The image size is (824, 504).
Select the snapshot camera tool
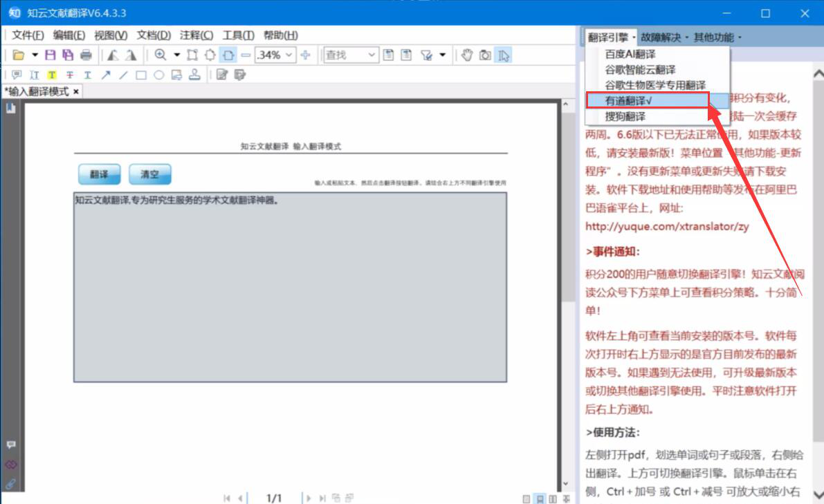485,55
